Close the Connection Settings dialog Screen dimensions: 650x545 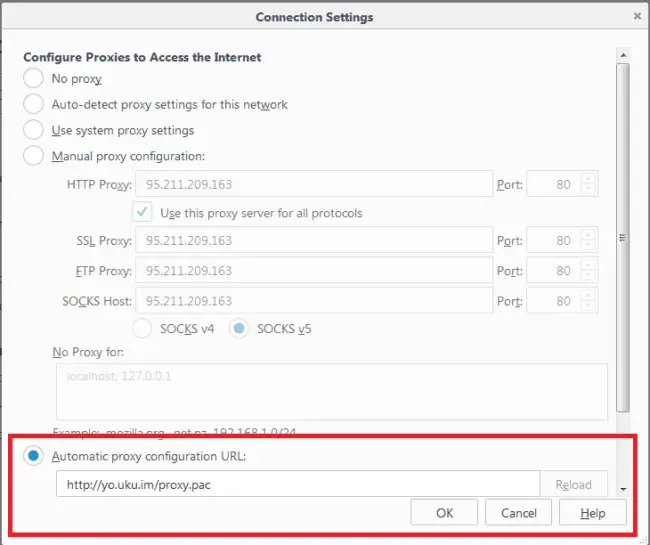637,17
